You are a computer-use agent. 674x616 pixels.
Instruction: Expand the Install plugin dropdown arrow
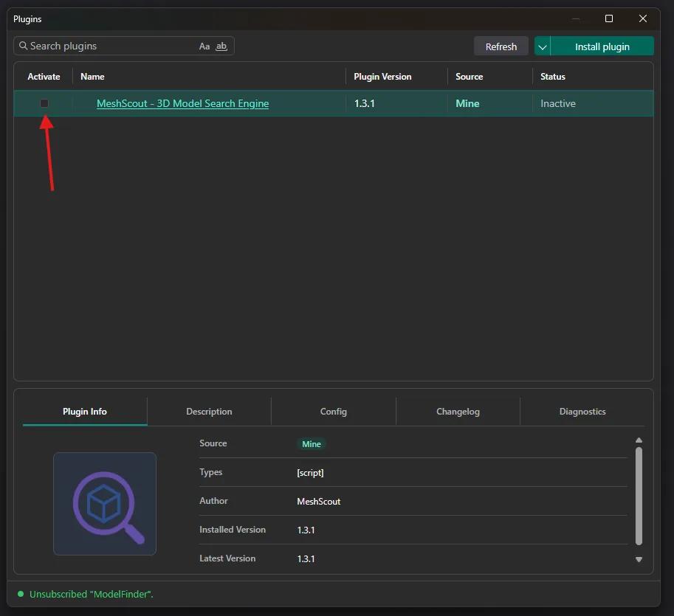tap(542, 46)
